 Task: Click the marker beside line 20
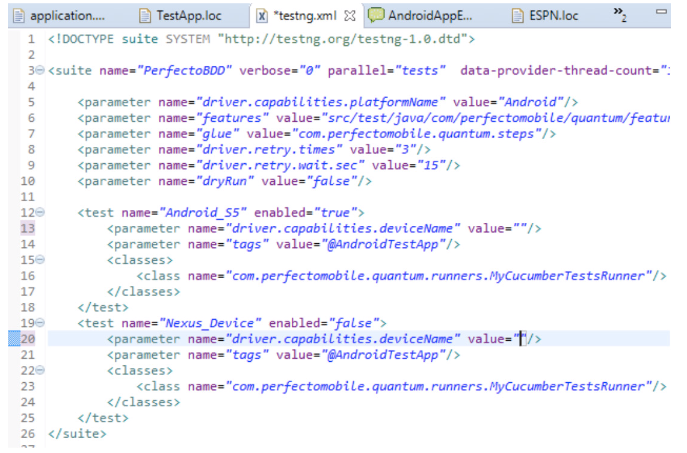pos(14,339)
